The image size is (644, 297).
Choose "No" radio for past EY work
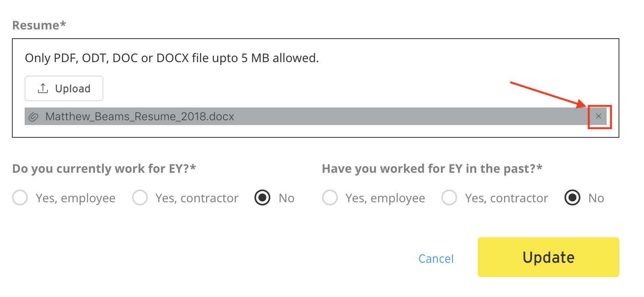pyautogui.click(x=572, y=197)
